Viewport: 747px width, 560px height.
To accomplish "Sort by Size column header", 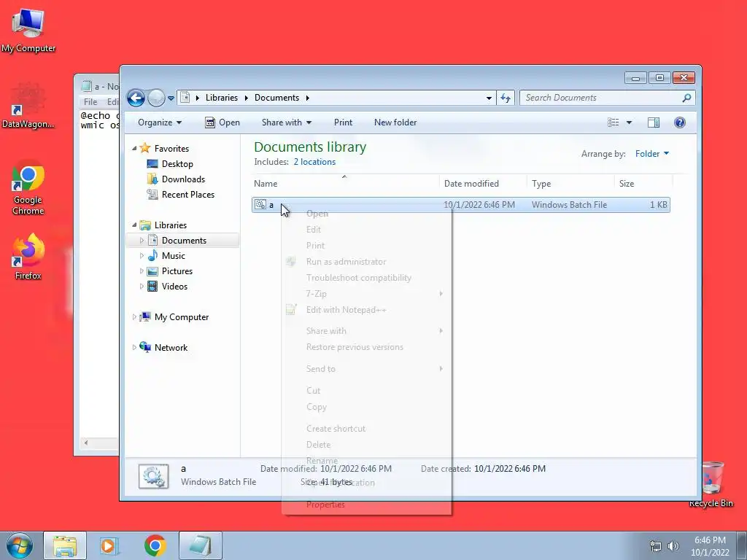I will (643, 183).
